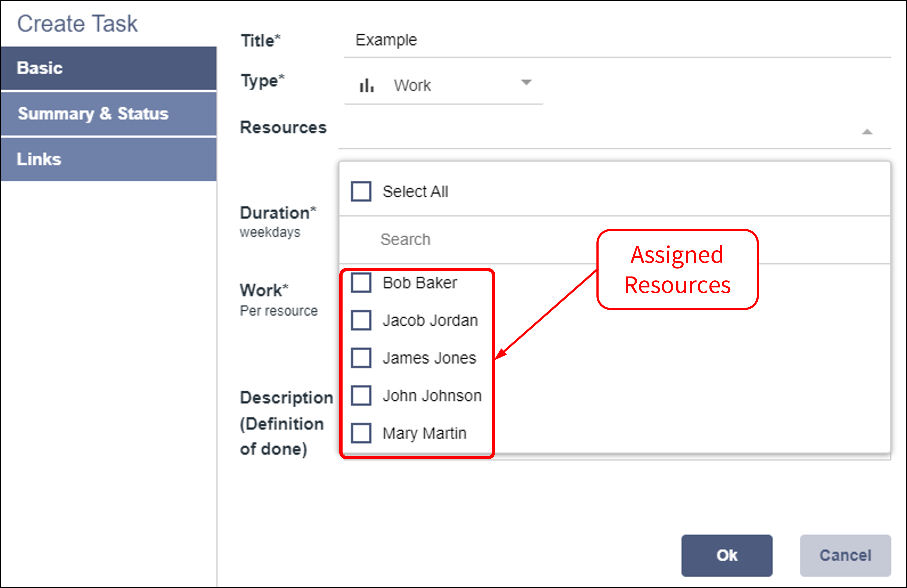907x588 pixels.
Task: Click the Select All label text
Action: pos(415,191)
